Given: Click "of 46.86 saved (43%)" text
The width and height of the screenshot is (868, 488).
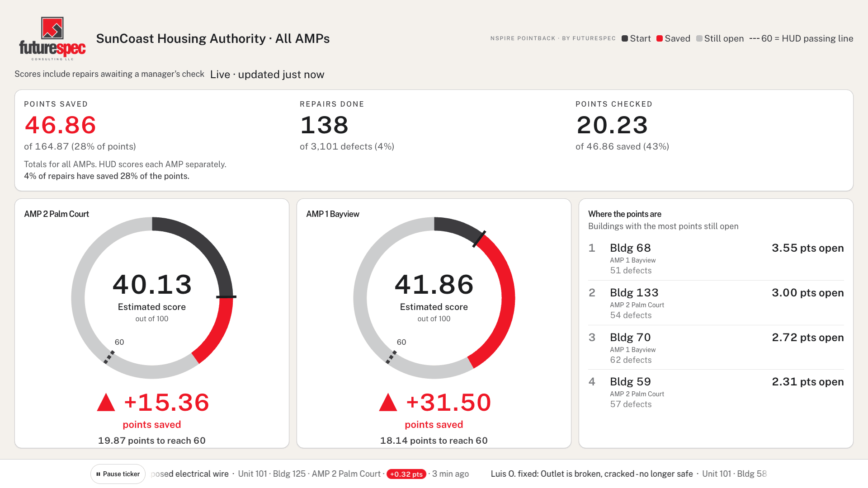Looking at the screenshot, I should (622, 147).
